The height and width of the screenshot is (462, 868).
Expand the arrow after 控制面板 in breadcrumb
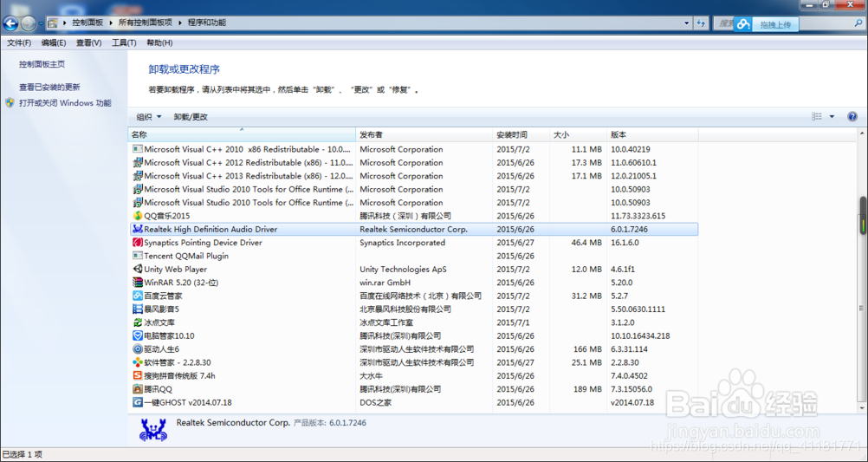(111, 23)
